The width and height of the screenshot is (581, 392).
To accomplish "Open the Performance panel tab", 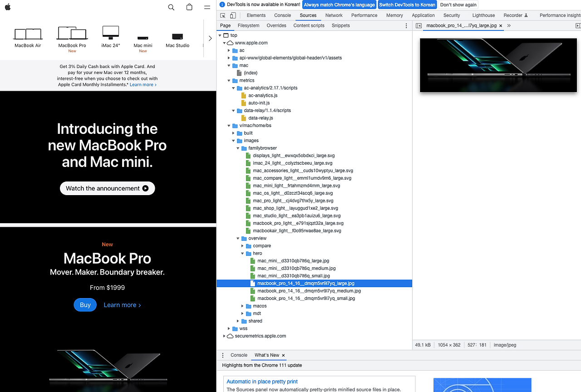I will point(364,15).
